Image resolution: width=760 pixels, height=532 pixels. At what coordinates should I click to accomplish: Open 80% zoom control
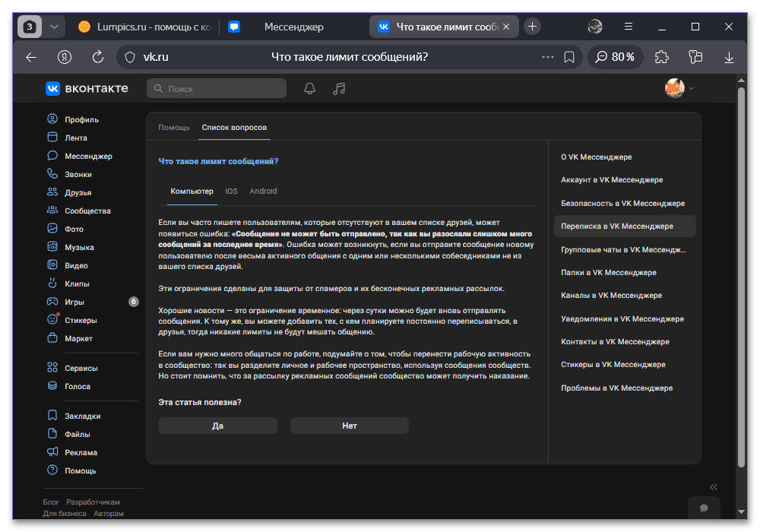pyautogui.click(x=615, y=57)
